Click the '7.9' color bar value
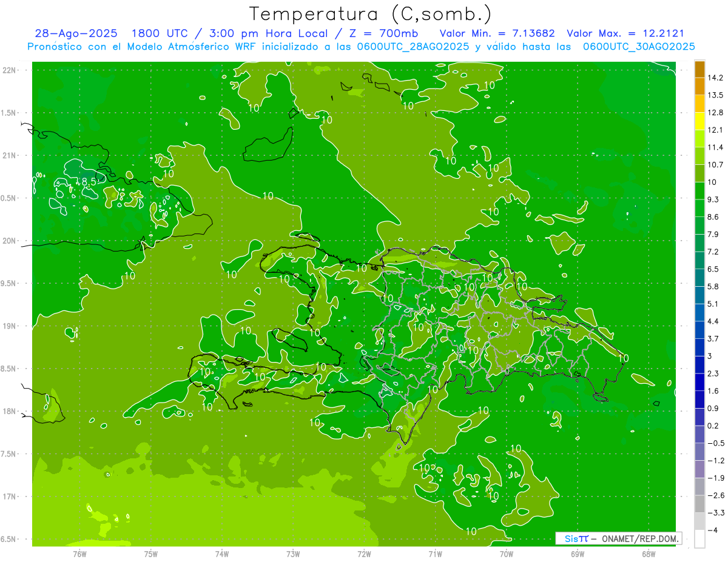728x562 pixels. (x=714, y=234)
